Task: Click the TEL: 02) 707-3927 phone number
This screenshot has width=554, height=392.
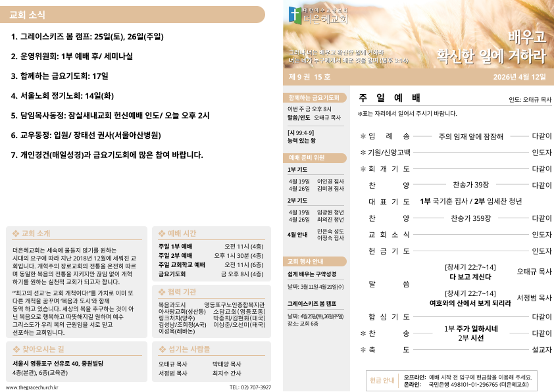Action: click(250, 387)
